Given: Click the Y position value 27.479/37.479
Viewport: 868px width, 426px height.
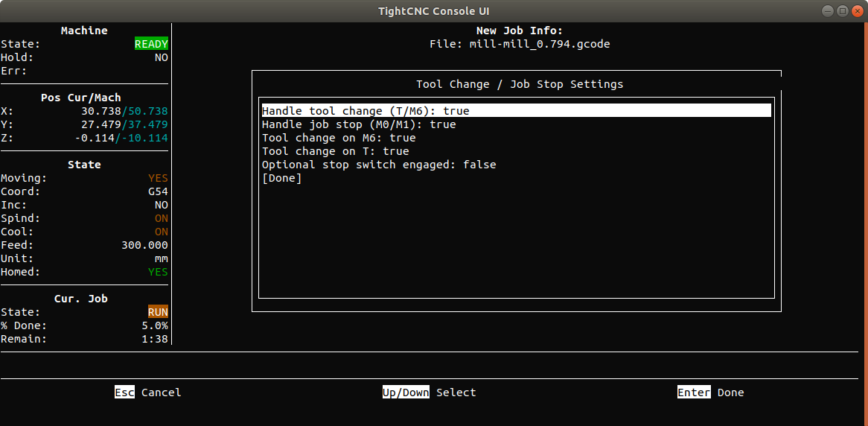Looking at the screenshot, I should coord(124,124).
